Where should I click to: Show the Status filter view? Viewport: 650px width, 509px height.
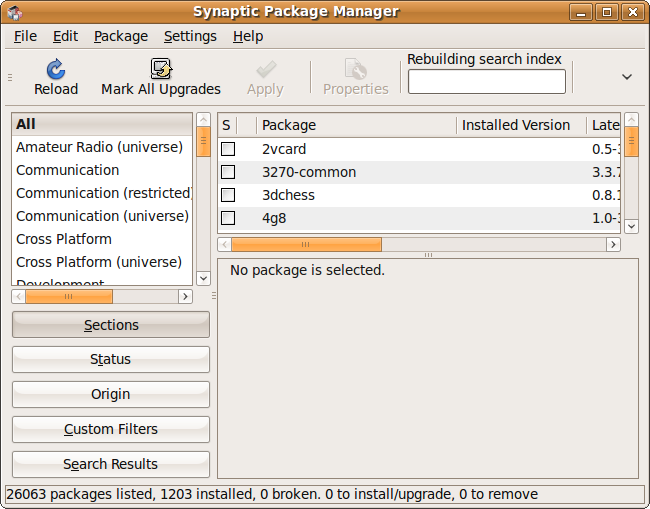point(111,359)
